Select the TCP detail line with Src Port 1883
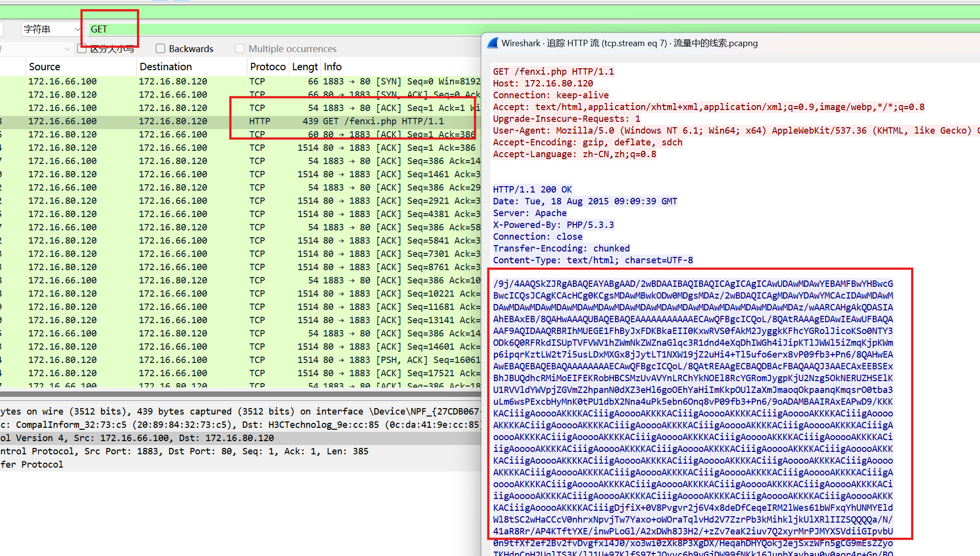This screenshot has height=556, width=980. [x=241, y=451]
